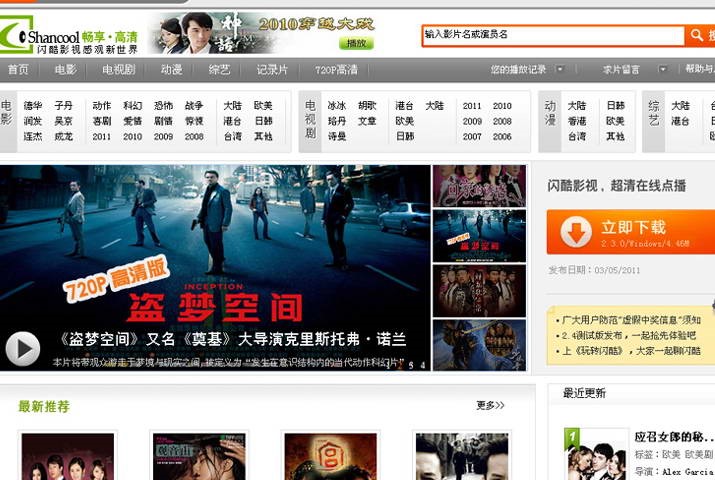Filter TV dramas by actor 胡歌
Screen dimensions: 715x480
tap(367, 106)
